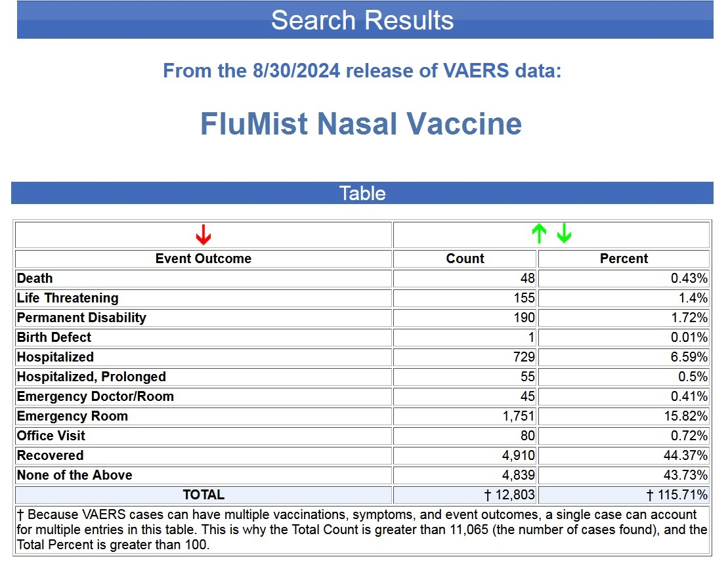The image size is (728, 561).
Task: Click the Hospitalized, Prolonged percent 0.5%
Action: click(693, 377)
